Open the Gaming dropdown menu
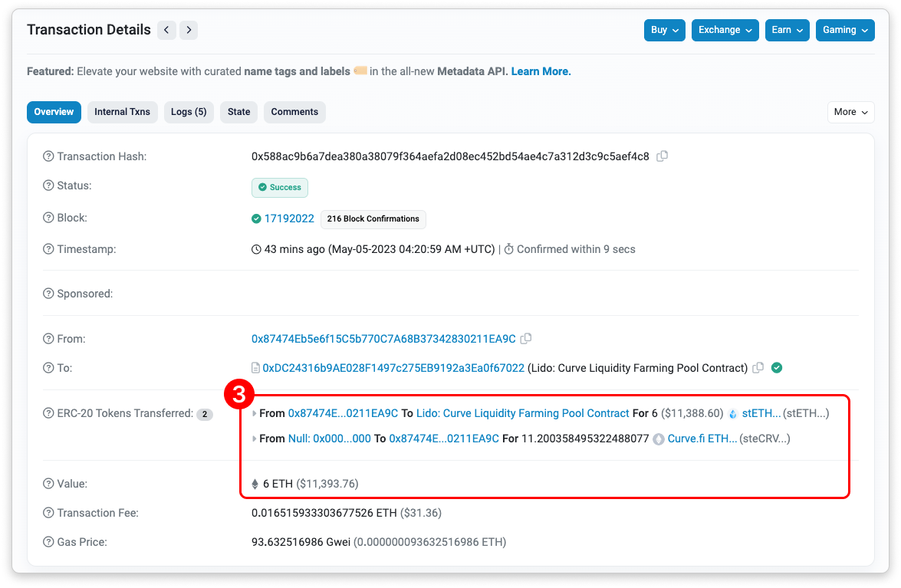The height and width of the screenshot is (588, 901). coord(845,30)
